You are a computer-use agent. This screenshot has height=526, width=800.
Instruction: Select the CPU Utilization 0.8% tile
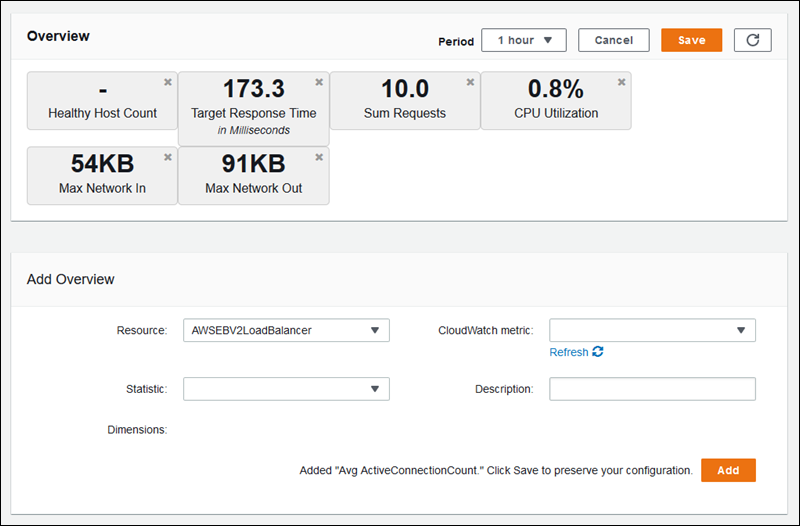click(556, 100)
